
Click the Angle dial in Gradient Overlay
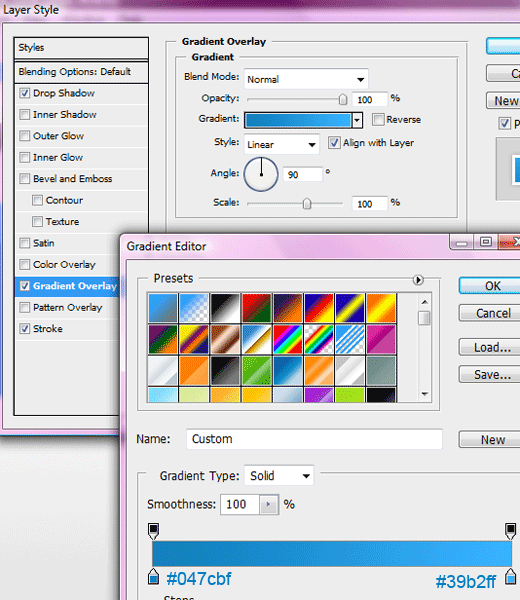coord(261,174)
